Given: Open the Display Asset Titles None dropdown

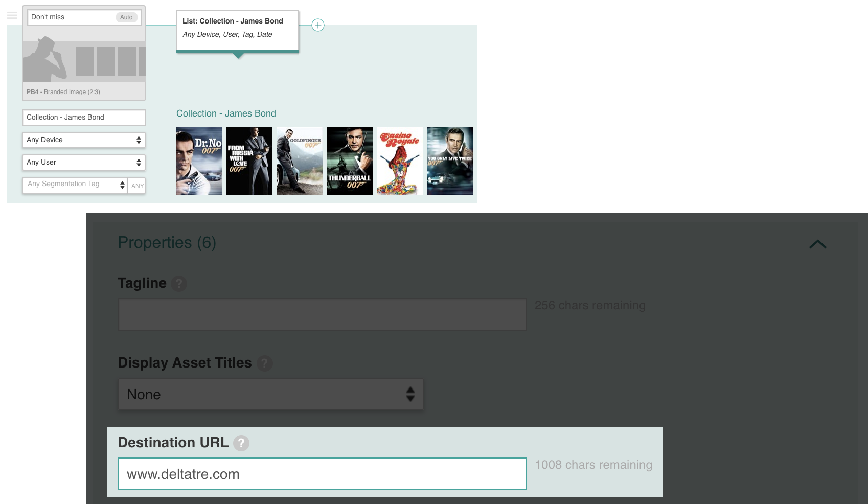Looking at the screenshot, I should tap(271, 394).
